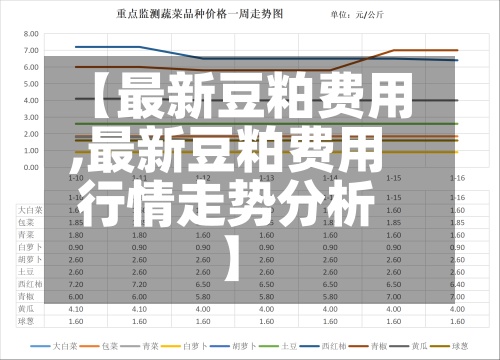The height and width of the screenshot is (360, 500).
Task: Select the 5.00 value on the Y-axis
Action: pyautogui.click(x=31, y=84)
